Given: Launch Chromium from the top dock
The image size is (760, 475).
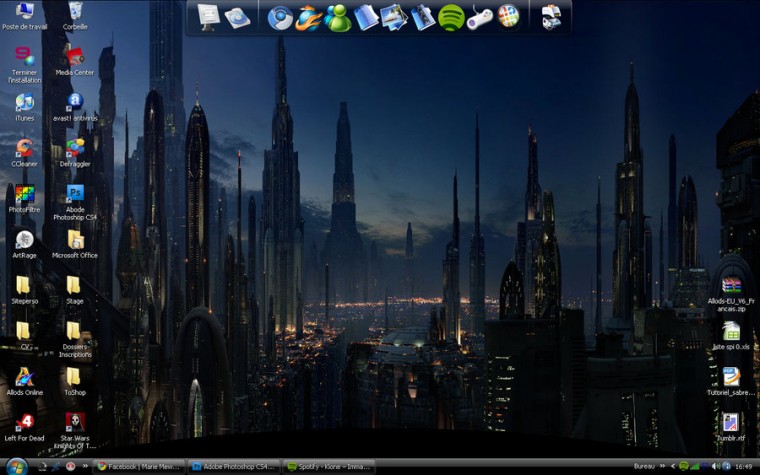Looking at the screenshot, I should (x=280, y=18).
